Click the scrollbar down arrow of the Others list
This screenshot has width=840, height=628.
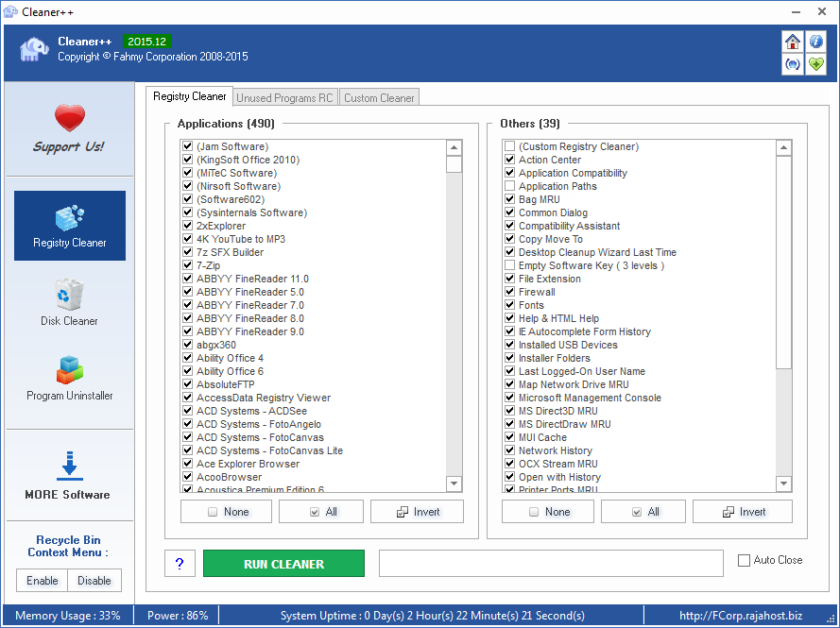click(783, 484)
